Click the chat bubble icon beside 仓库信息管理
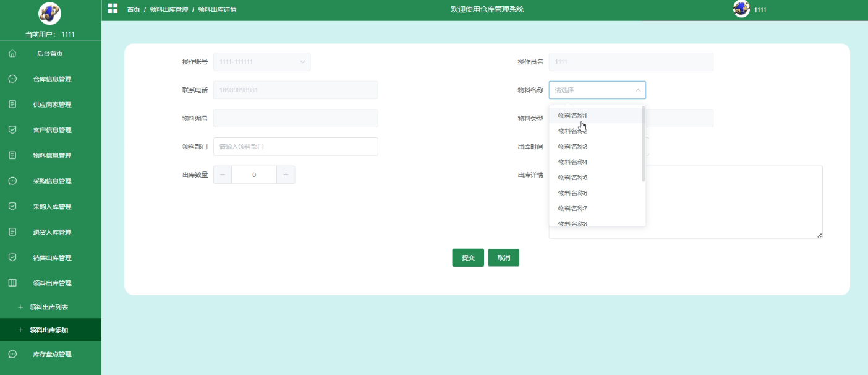 click(12, 79)
